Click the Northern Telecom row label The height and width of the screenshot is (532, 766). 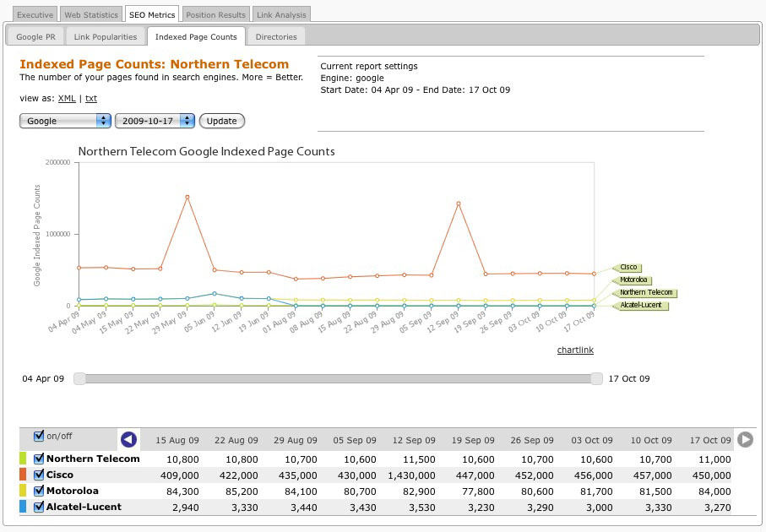93,459
